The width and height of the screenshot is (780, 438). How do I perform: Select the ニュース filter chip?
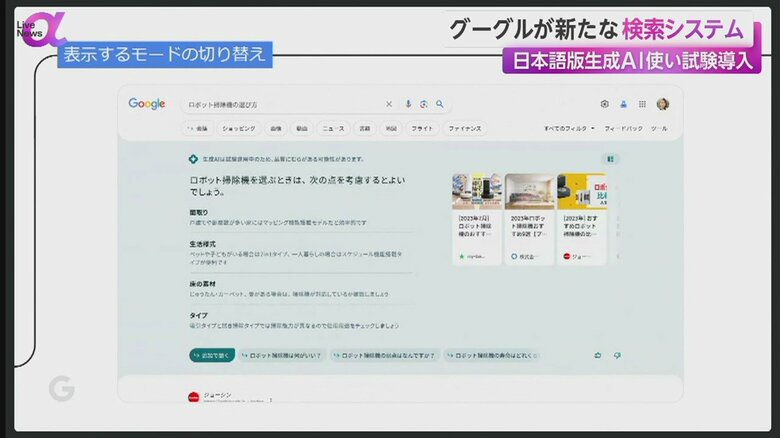333,128
